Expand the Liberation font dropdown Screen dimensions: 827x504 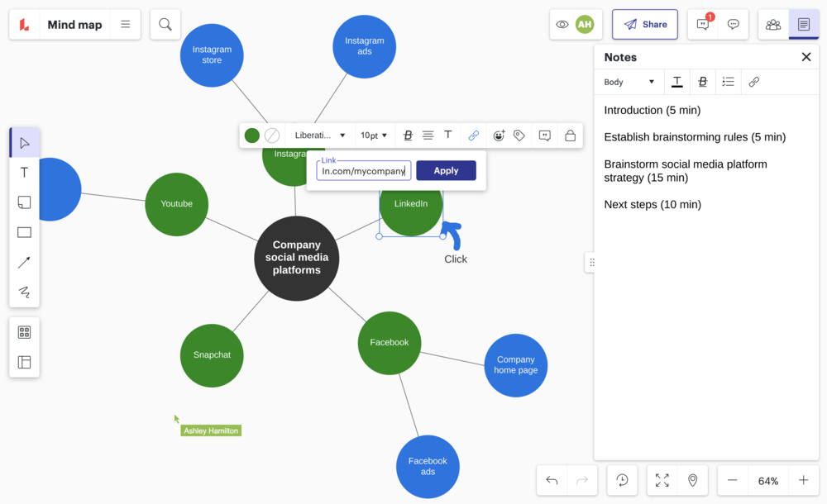pos(320,136)
